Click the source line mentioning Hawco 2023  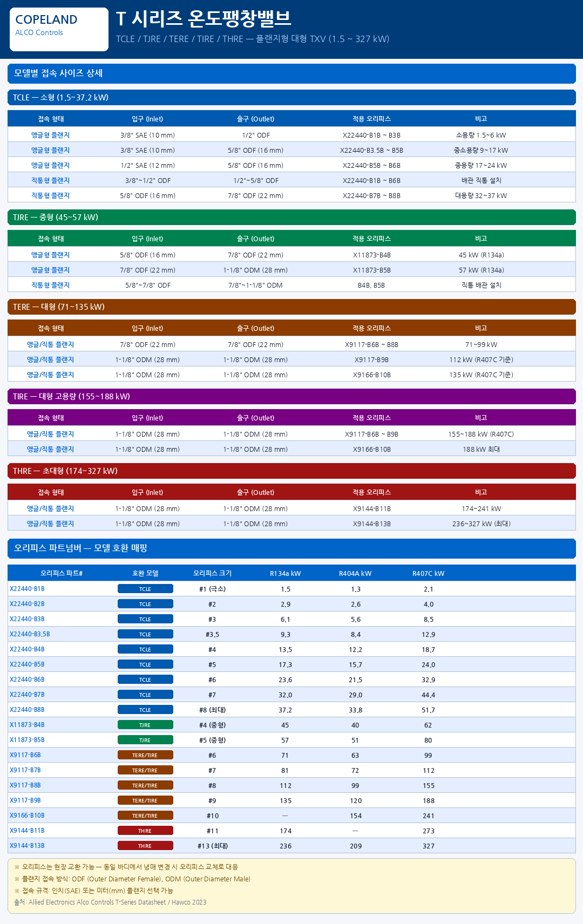(110, 902)
